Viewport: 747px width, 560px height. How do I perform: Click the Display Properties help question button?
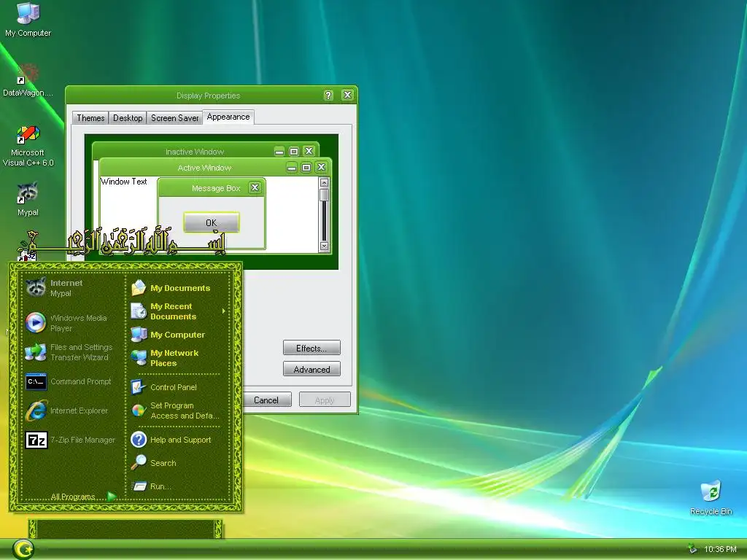pyautogui.click(x=328, y=96)
